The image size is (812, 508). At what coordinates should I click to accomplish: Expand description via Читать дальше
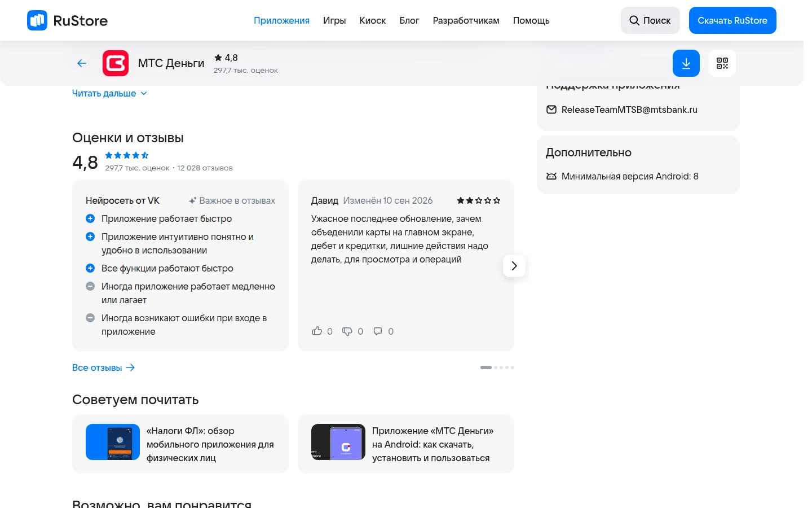[x=109, y=94]
